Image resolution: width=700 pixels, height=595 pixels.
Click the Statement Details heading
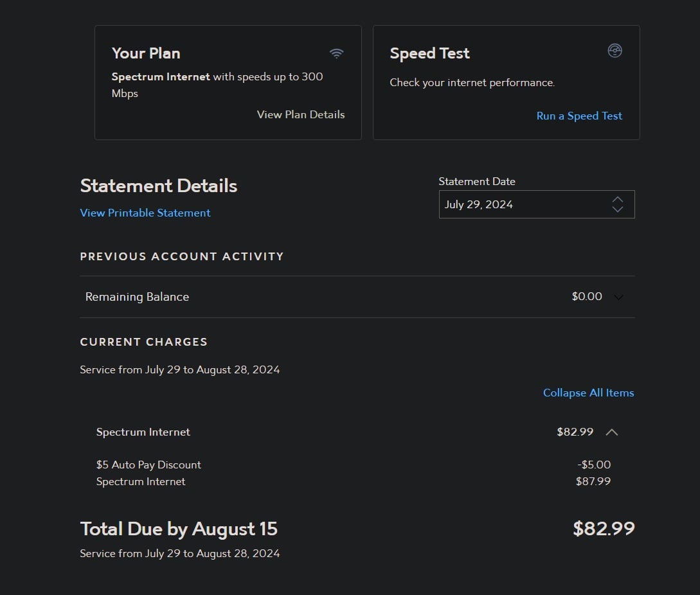coord(159,186)
